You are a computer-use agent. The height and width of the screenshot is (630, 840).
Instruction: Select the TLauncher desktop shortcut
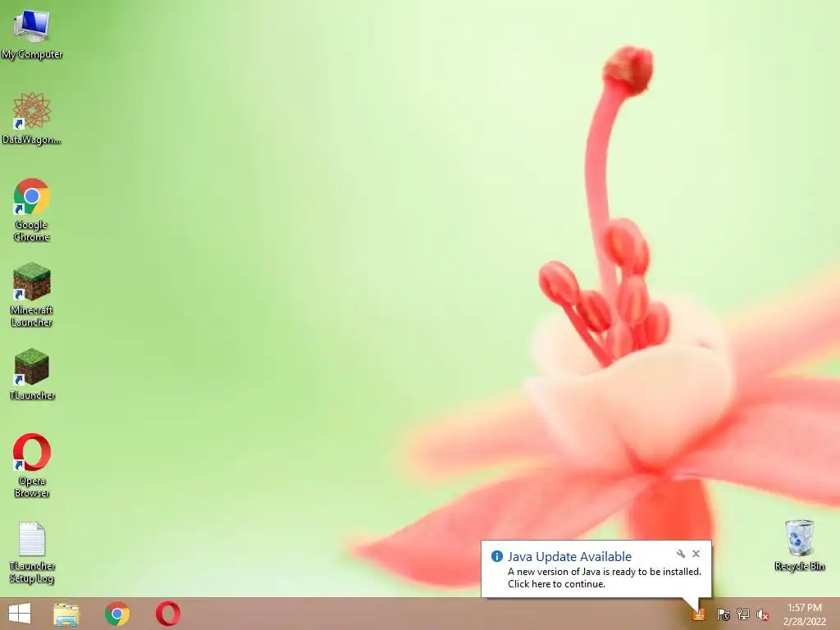(x=32, y=374)
